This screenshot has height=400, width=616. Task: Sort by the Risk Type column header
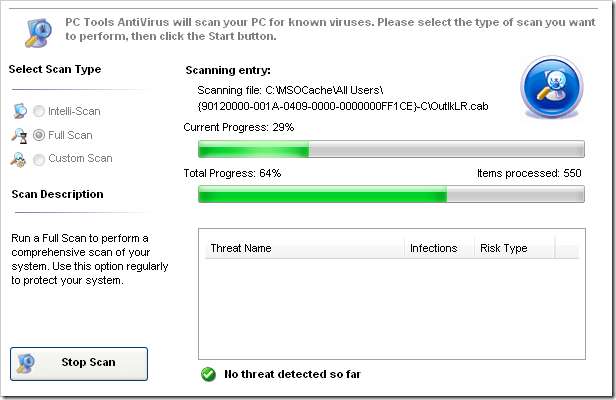(515, 248)
